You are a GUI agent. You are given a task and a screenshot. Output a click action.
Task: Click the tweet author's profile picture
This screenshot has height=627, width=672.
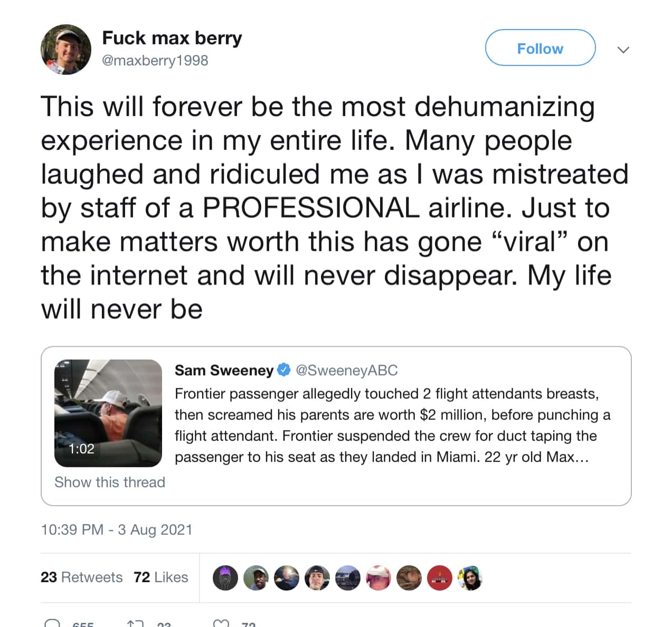coord(65,50)
